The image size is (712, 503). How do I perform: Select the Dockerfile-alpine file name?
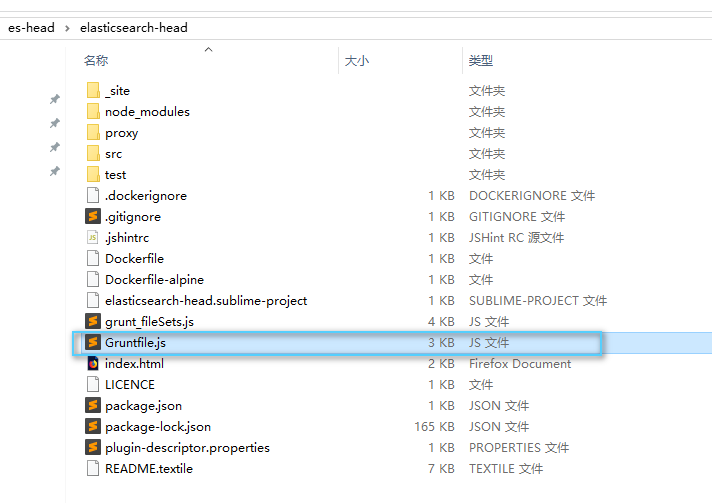154,280
